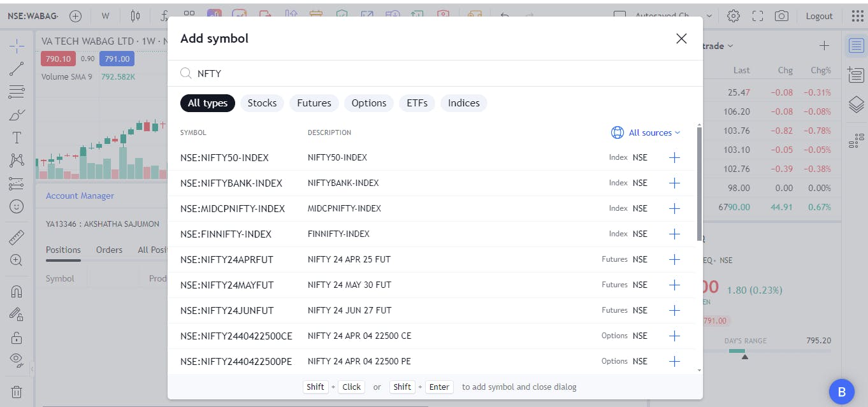Open the emoji icons tool
The image size is (868, 407).
(x=17, y=206)
